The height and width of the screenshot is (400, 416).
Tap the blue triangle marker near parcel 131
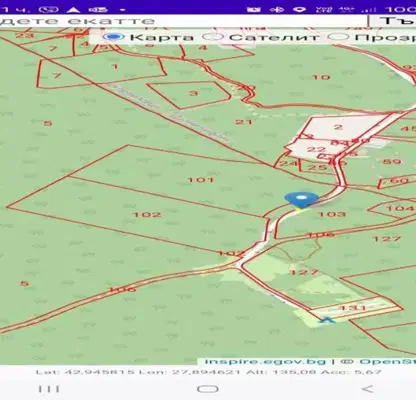pyautogui.click(x=326, y=320)
